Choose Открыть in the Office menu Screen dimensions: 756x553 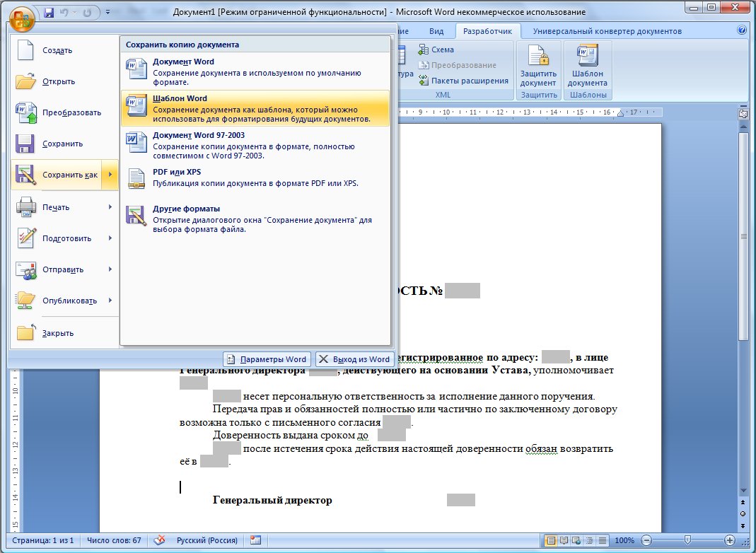point(64,81)
